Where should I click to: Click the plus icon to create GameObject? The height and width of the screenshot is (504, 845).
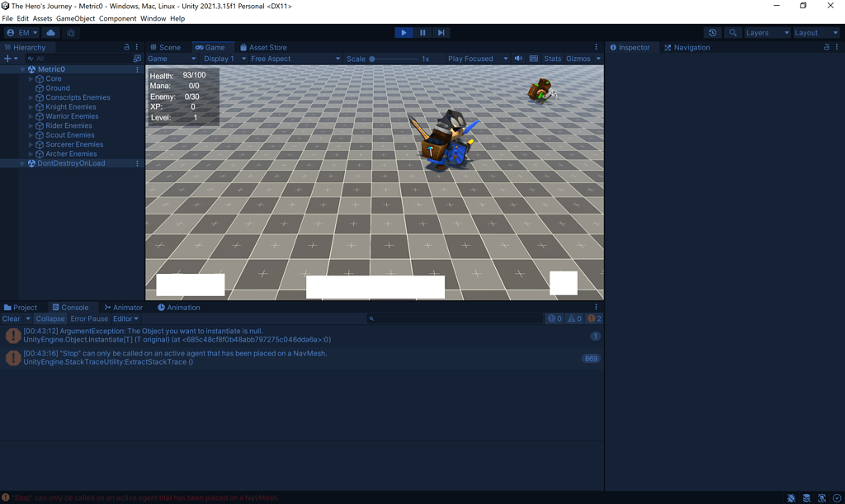click(x=7, y=59)
